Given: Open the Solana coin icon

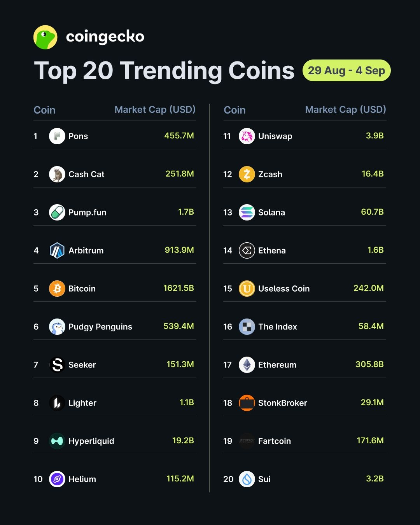Looking at the screenshot, I should [247, 212].
